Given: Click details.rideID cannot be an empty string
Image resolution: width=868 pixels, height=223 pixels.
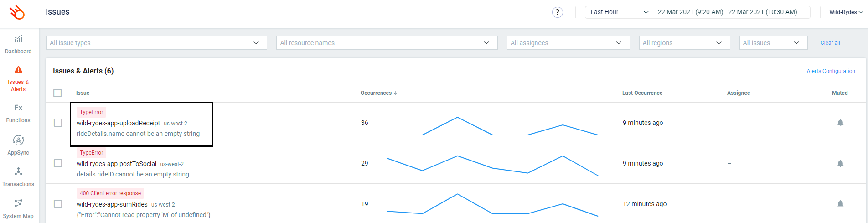Looking at the screenshot, I should [133, 174].
